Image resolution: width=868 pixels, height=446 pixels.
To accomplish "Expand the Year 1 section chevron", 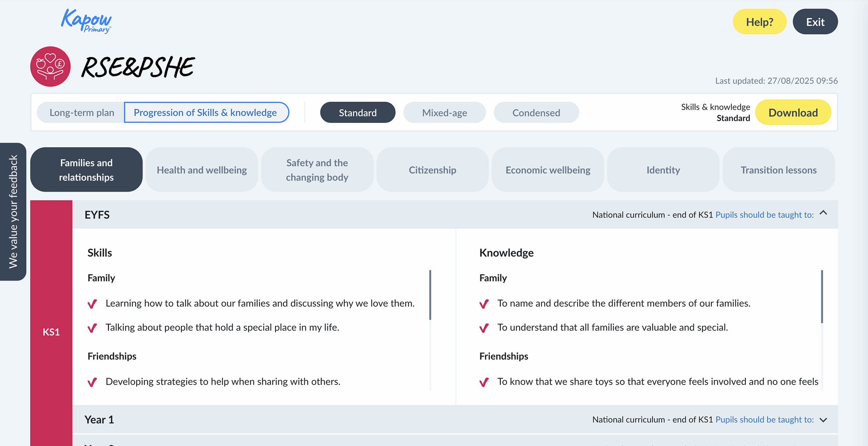I will click(823, 420).
